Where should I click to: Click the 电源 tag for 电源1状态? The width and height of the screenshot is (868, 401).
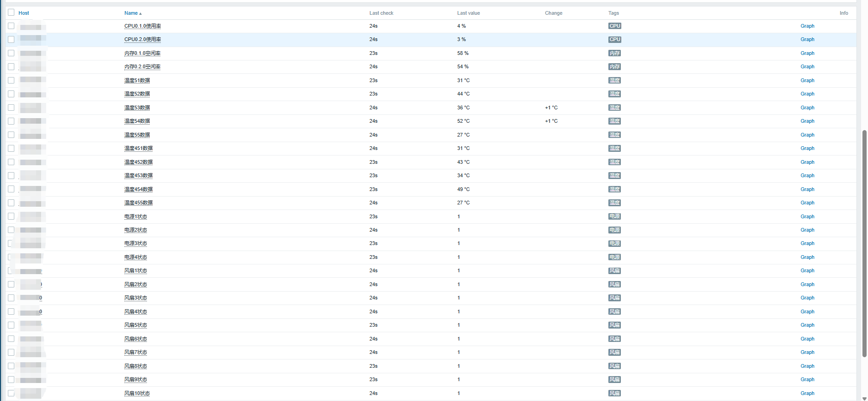click(x=614, y=216)
